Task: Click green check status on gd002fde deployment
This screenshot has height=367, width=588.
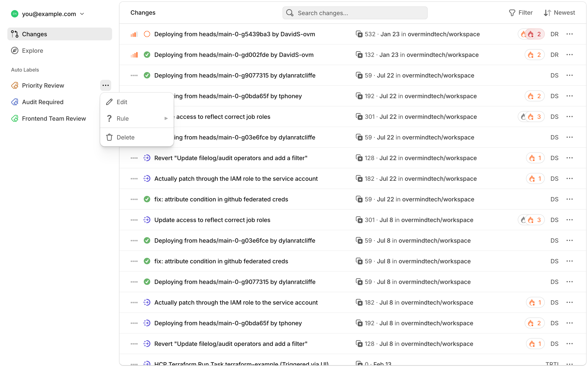Action: (x=147, y=55)
